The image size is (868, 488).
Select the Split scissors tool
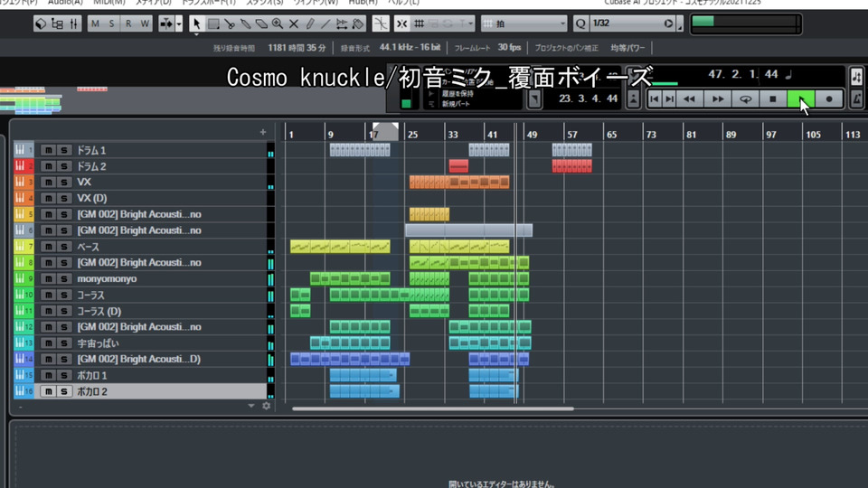click(229, 23)
